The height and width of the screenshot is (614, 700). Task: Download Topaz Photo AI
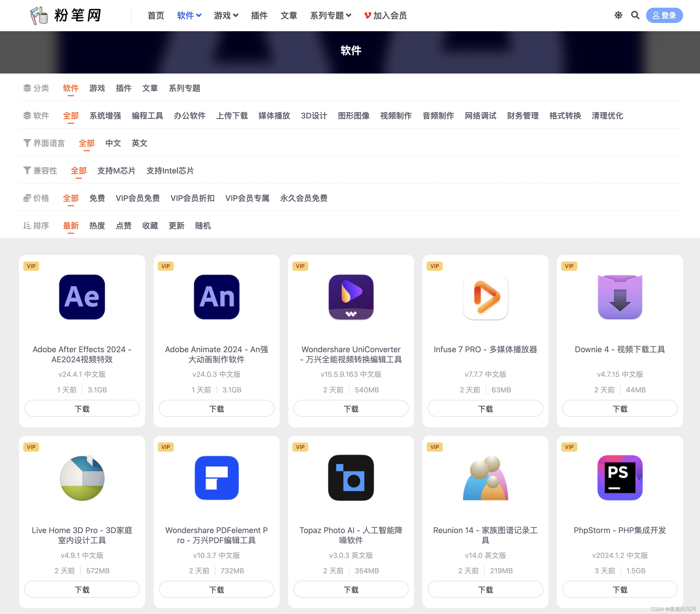click(x=351, y=589)
